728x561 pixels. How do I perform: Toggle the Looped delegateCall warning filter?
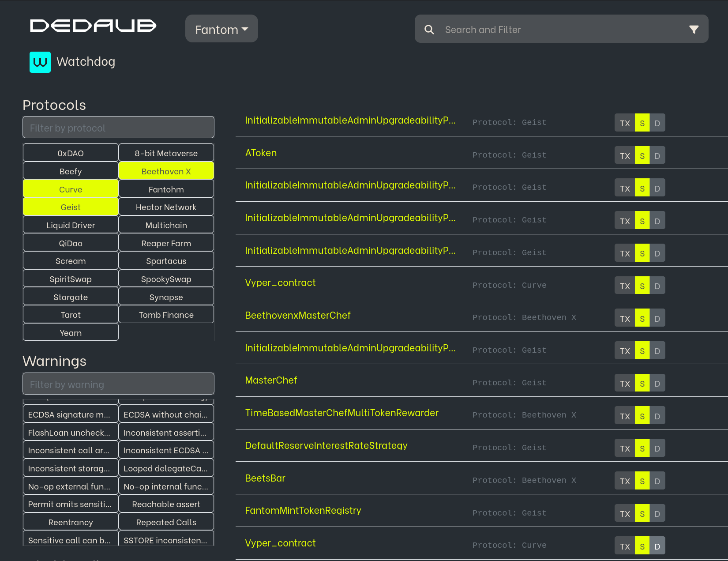[x=166, y=468]
